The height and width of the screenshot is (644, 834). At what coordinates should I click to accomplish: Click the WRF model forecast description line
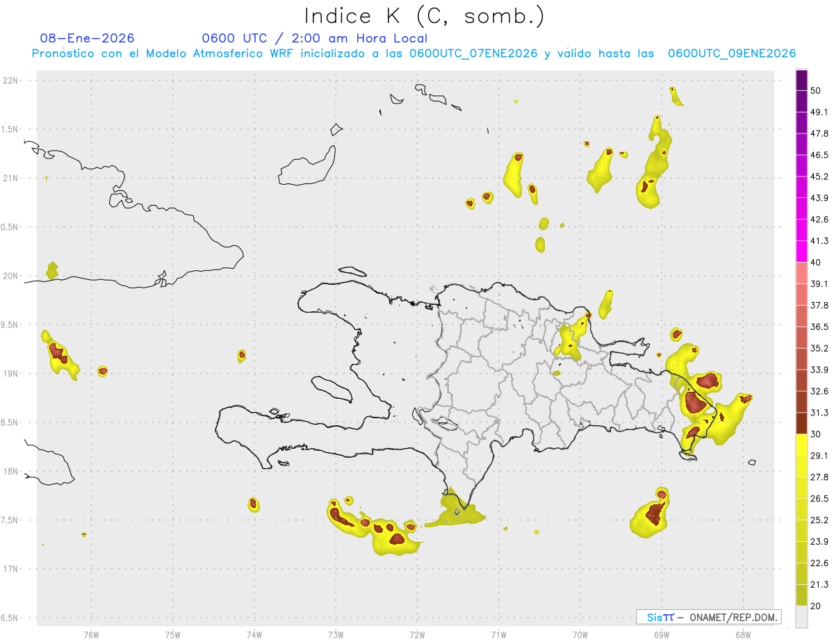tap(414, 53)
